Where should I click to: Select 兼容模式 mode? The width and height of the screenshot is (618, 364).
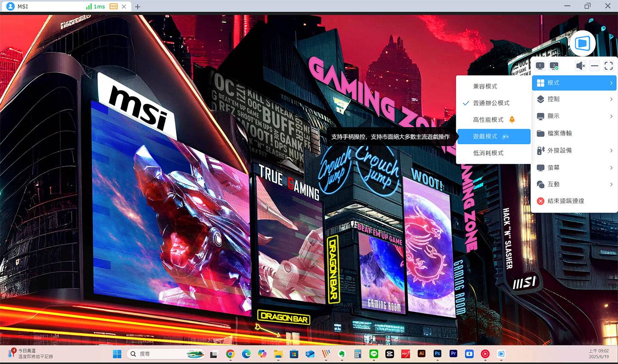coord(494,86)
